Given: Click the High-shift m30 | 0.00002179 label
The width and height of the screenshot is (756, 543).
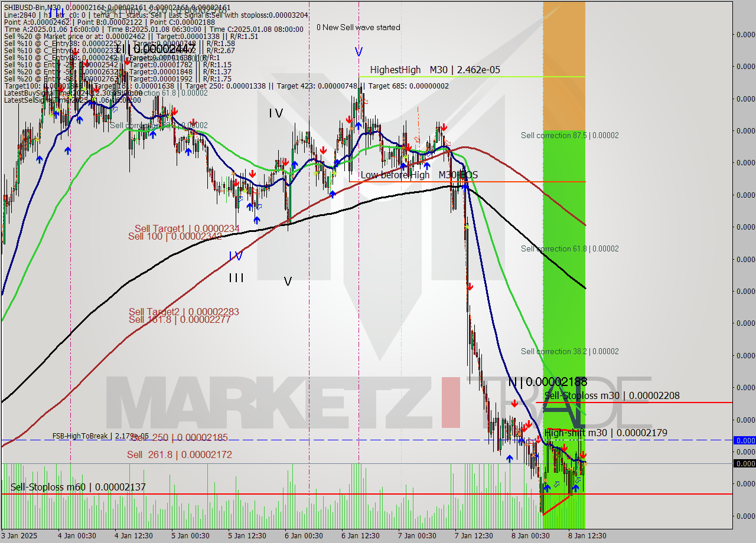Looking at the screenshot, I should (x=606, y=433).
